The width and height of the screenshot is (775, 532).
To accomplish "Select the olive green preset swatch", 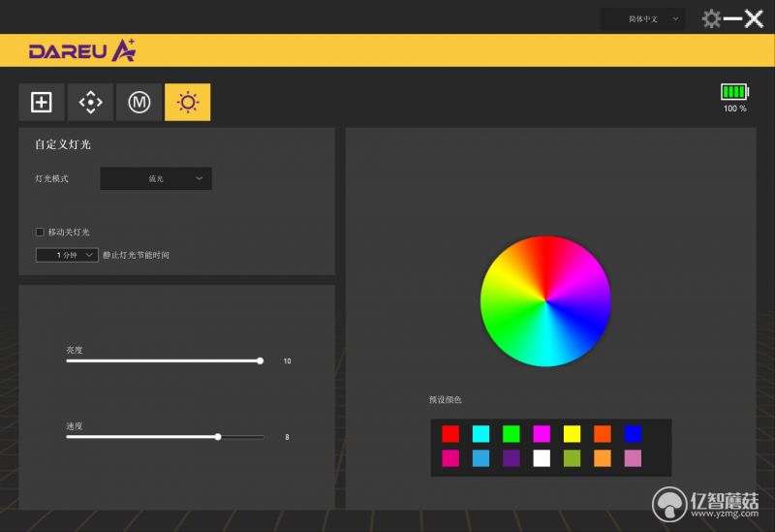I will coord(572,458).
